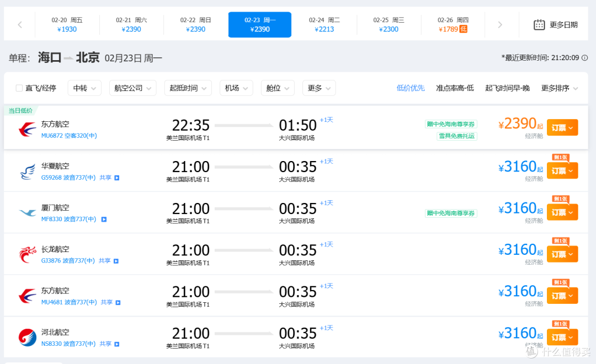Click the 河北航空 airline logo

28,338
